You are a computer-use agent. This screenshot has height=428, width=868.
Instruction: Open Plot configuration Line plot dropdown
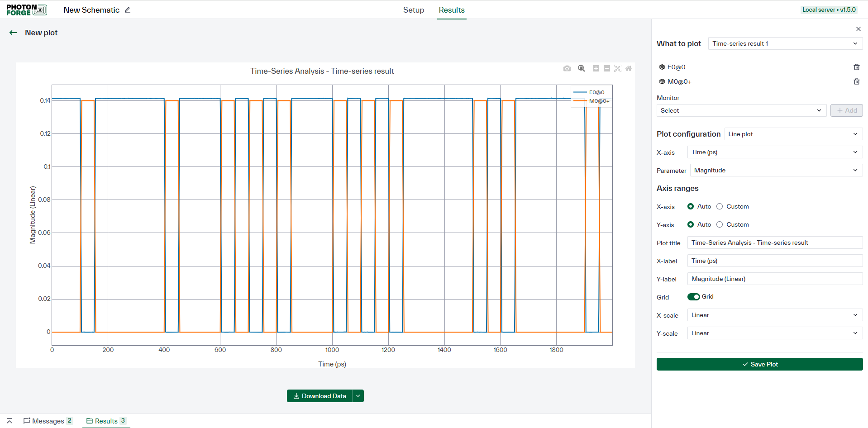click(793, 134)
